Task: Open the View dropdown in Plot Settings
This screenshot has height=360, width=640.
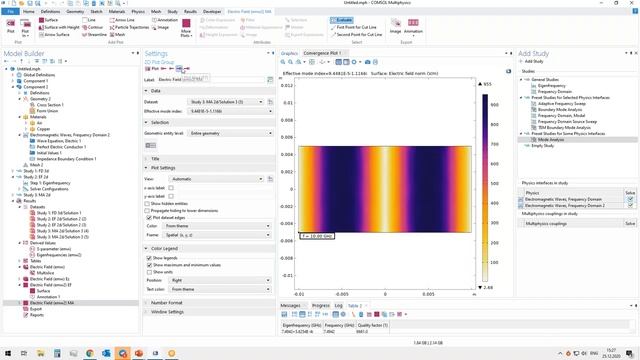Action: pyautogui.click(x=216, y=179)
